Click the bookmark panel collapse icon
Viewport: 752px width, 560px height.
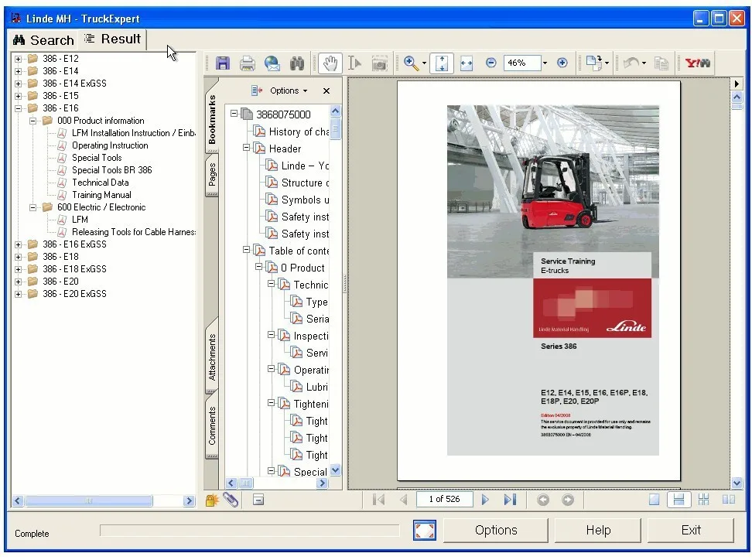click(x=258, y=500)
